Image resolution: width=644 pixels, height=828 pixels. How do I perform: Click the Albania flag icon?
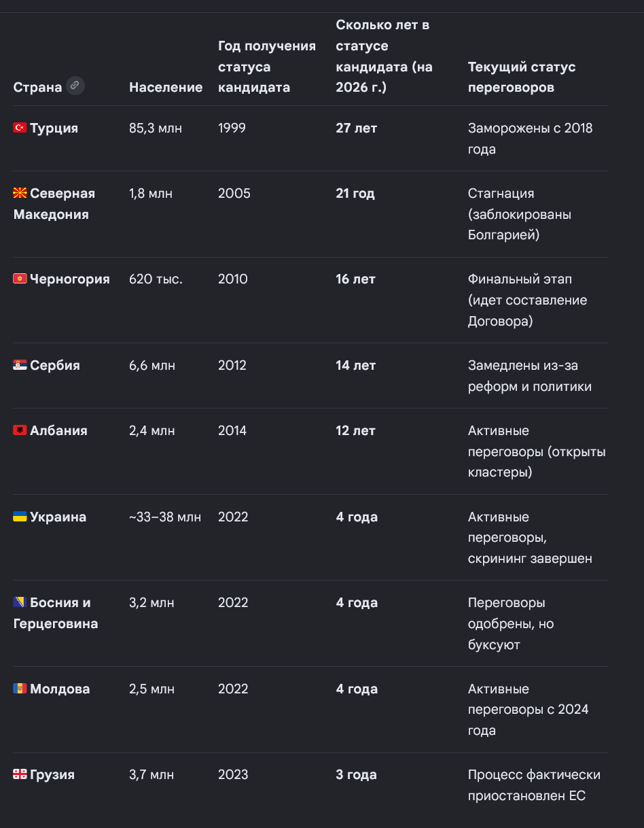point(20,430)
